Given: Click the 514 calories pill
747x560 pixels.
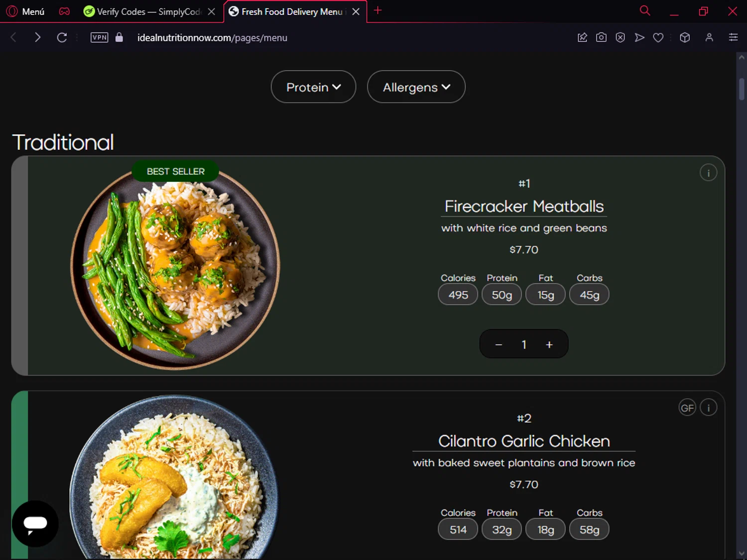Looking at the screenshot, I should (x=458, y=530).
